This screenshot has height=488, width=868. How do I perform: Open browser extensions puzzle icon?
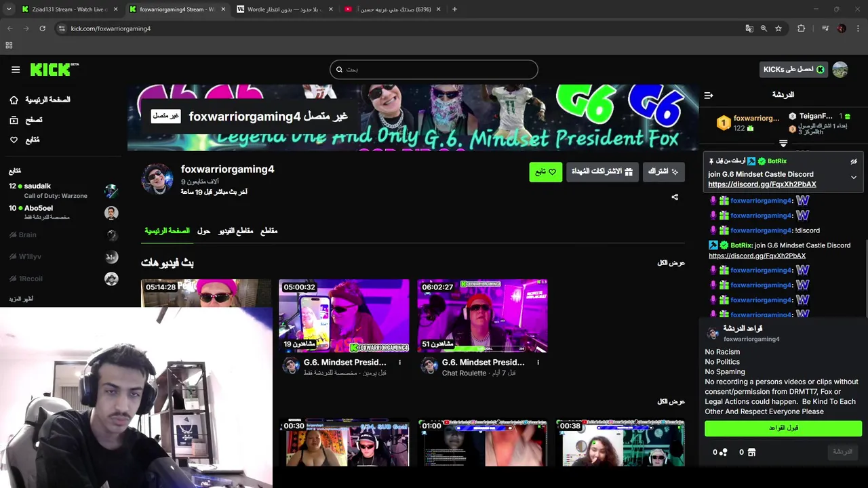coord(802,28)
